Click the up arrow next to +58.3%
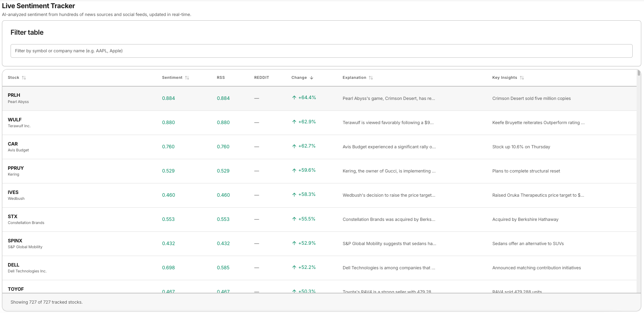 [x=294, y=194]
